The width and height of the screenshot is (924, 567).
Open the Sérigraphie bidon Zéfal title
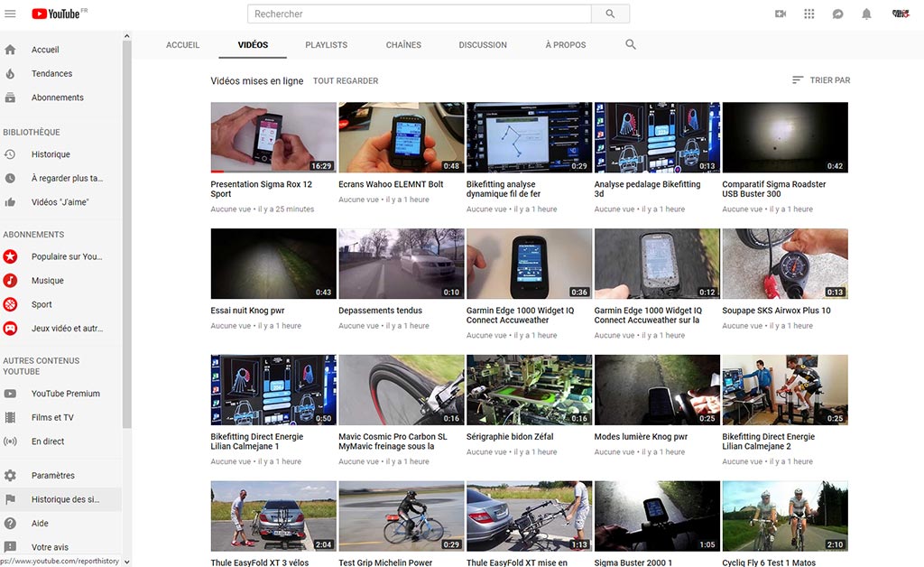click(510, 437)
